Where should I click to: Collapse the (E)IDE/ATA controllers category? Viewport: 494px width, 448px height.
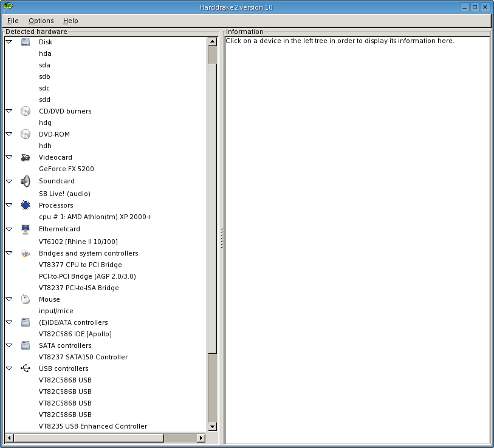[x=9, y=322]
